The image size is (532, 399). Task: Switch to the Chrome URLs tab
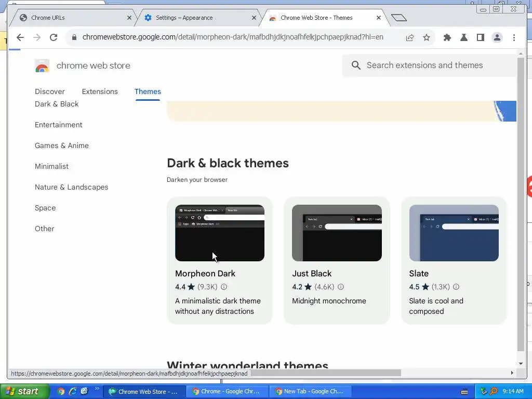pos(73,18)
